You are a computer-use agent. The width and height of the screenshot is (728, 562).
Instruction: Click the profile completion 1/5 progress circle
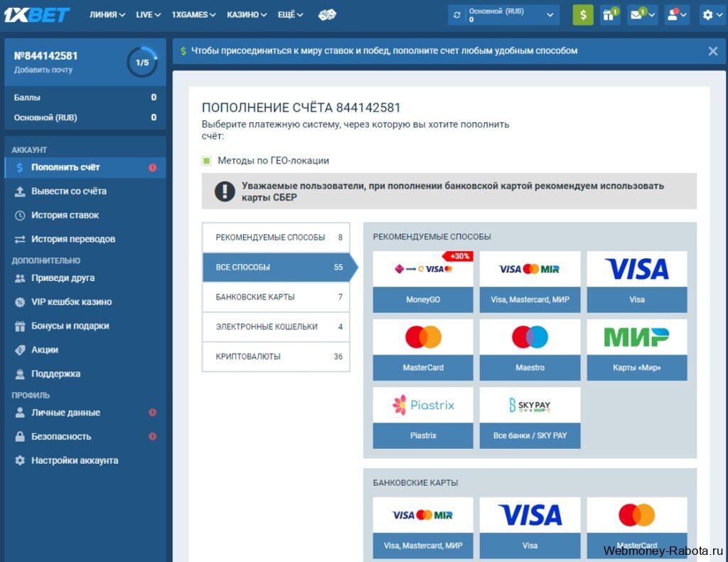[x=142, y=62]
